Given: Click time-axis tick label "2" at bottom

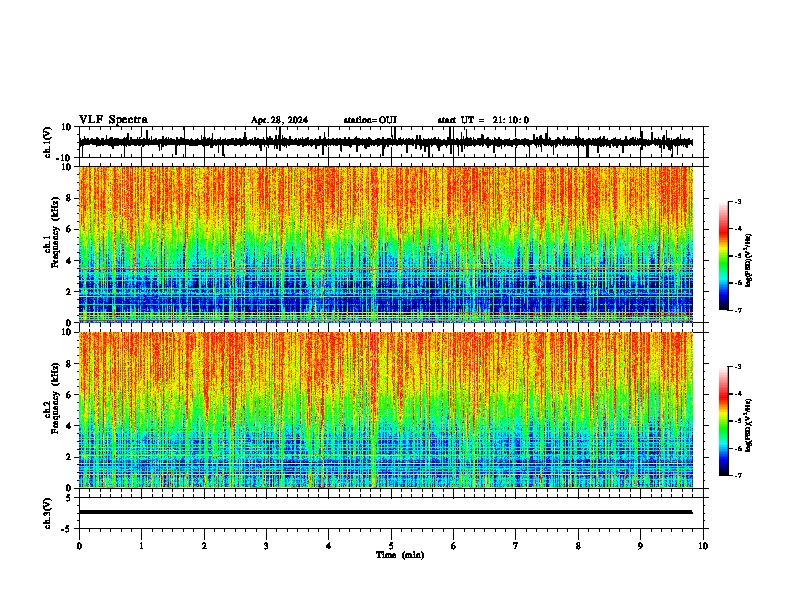Looking at the screenshot, I should pos(204,546).
